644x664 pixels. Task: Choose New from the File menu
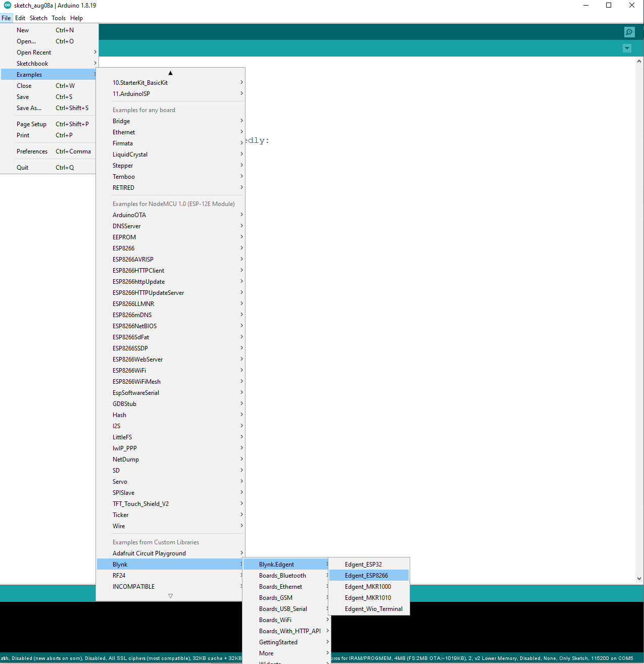coord(48,30)
